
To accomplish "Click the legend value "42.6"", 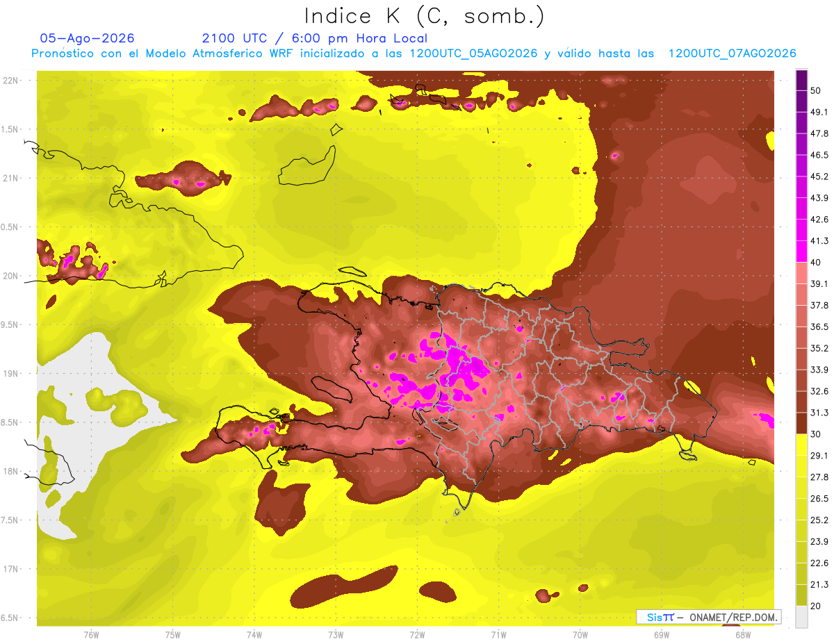I will (819, 220).
